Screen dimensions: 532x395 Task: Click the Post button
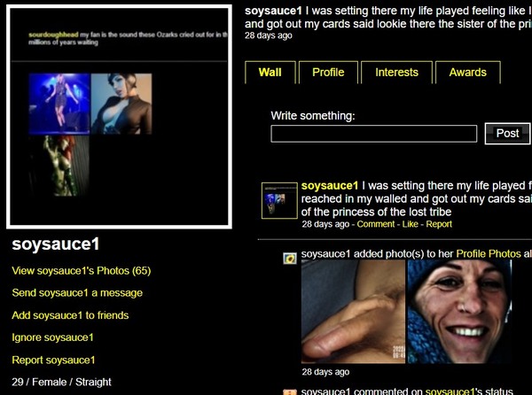coord(507,134)
